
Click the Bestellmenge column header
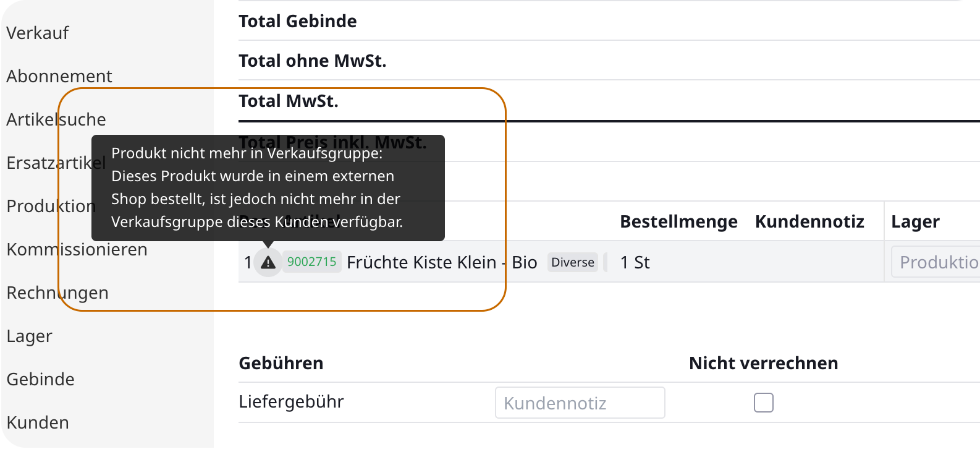tap(678, 221)
